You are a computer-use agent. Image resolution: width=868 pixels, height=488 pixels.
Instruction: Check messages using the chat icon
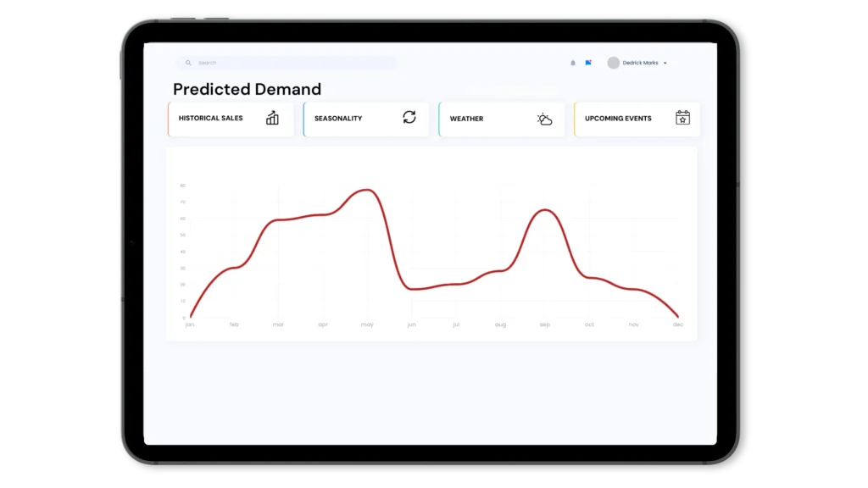coord(588,62)
